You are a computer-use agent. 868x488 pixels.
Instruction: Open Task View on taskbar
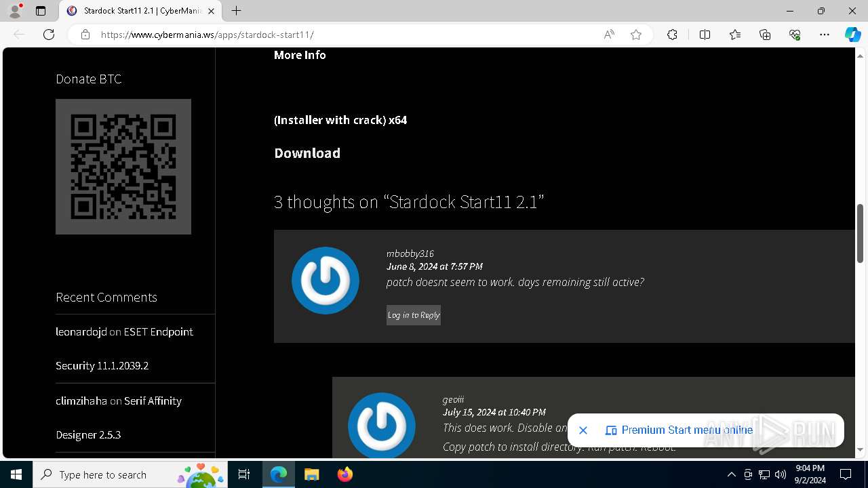[x=244, y=474]
